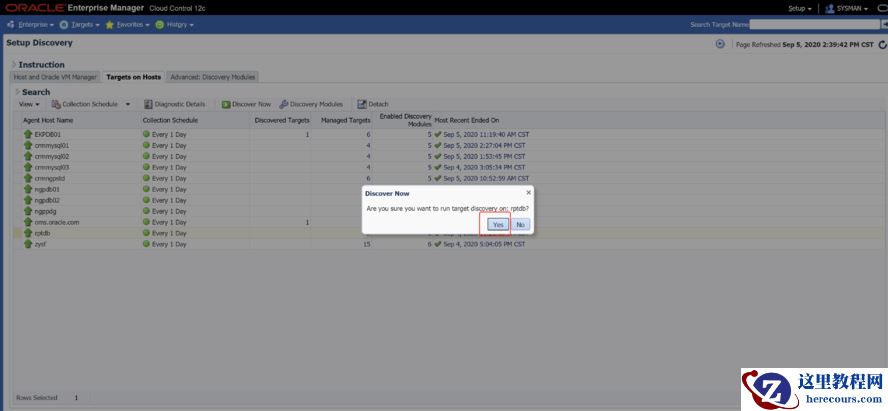
Task: Click the History clock icon
Action: 160,25
